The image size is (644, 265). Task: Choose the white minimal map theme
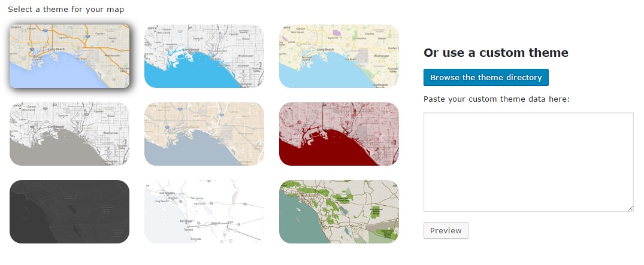point(204,212)
